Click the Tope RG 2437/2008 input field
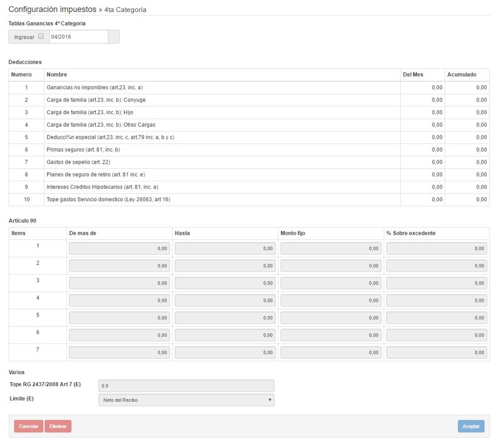Image resolution: width=497 pixels, height=448 pixels. coord(186,385)
